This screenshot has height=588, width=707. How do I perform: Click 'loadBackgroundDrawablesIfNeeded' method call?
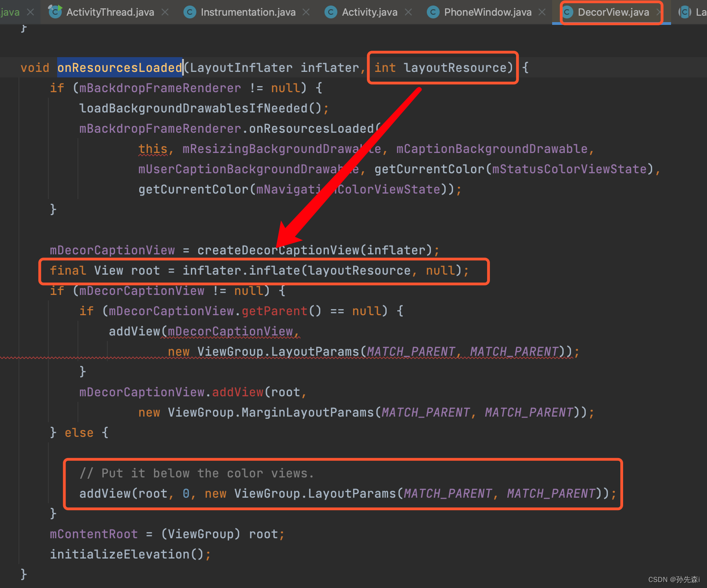(194, 108)
